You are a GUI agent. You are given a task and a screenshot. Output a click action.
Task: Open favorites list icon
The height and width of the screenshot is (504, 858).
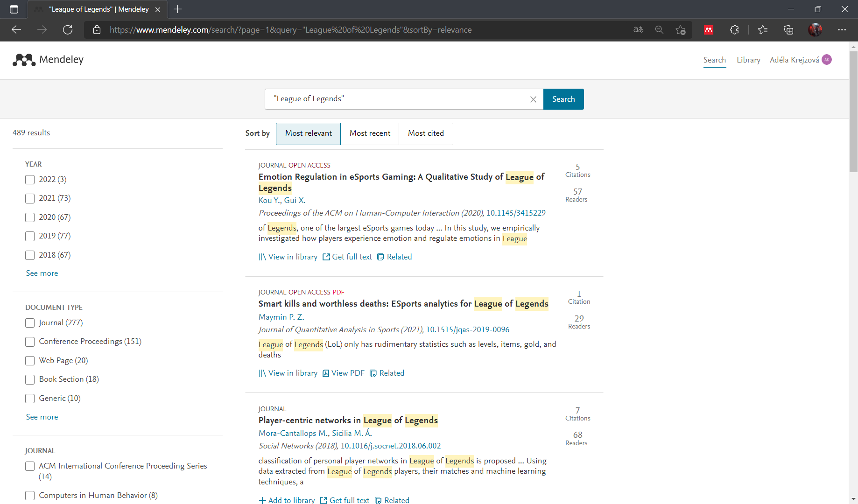point(763,30)
